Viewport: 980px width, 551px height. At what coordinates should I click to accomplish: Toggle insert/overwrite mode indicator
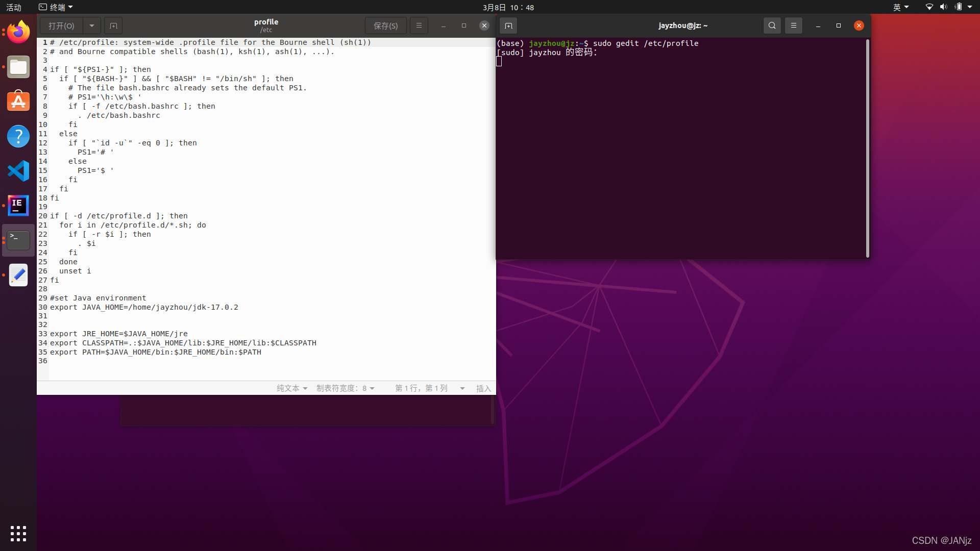483,388
